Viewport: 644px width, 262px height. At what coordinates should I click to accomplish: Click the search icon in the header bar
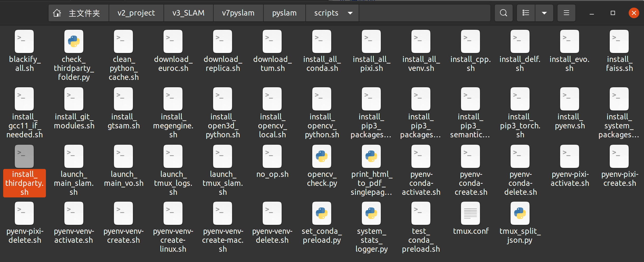(503, 13)
